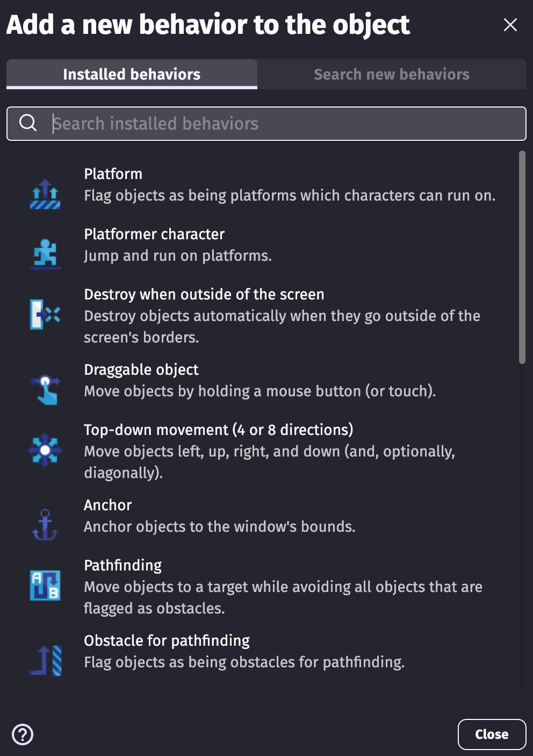This screenshot has width=533, height=756.
Task: Click the Top-down movement arrows icon
Action: pos(45,450)
